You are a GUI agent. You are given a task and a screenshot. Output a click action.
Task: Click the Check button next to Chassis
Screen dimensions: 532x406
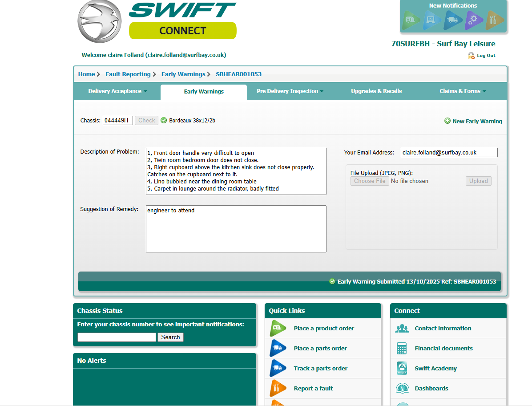147,121
